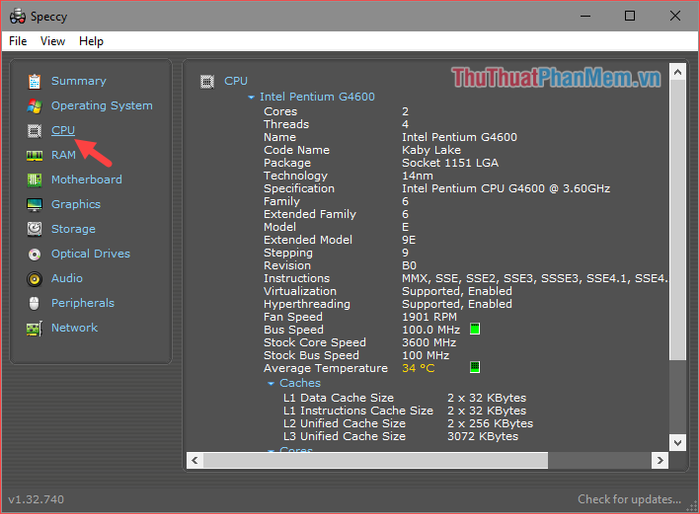
Task: Click the Specification row label
Action: tap(299, 189)
